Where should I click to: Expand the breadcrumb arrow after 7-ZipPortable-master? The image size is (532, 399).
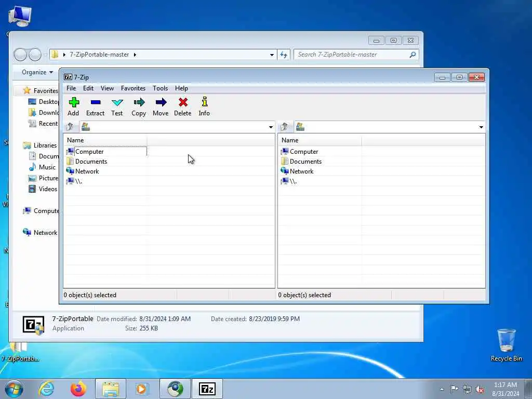(x=135, y=55)
